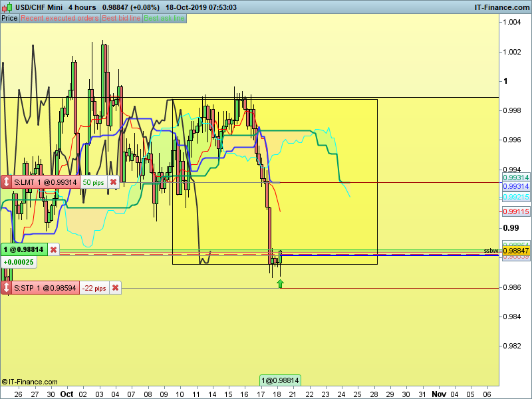
Task: Click the blue 0.99314 price axis tag
Action: [x=516, y=186]
